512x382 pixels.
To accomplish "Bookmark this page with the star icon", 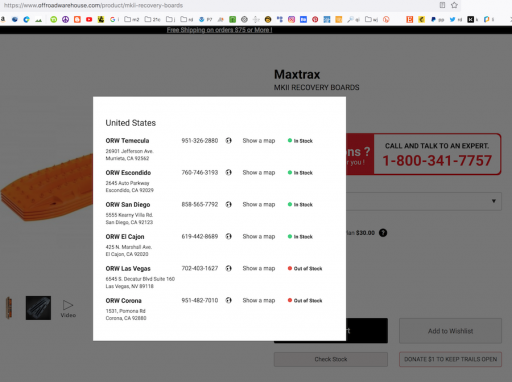I will (454, 5).
